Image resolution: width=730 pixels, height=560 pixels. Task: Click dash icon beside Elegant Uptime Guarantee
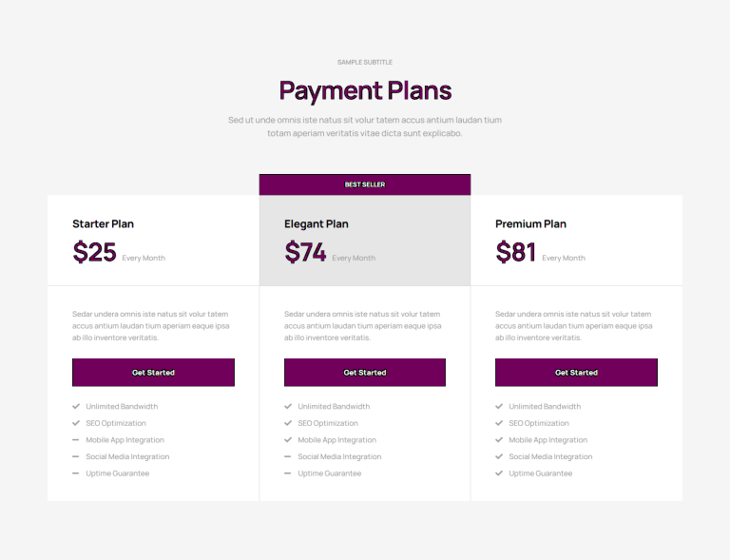tap(288, 473)
